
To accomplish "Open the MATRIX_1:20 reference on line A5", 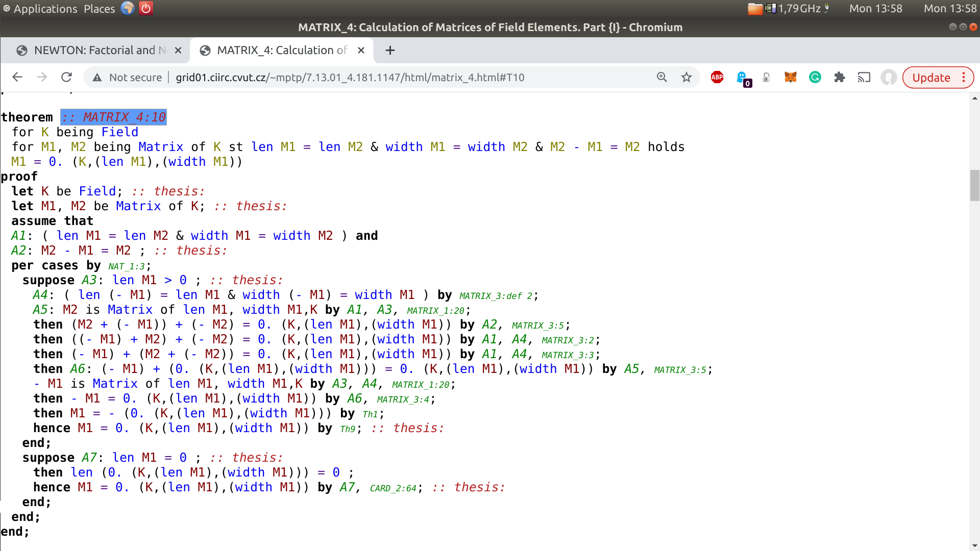I will click(436, 311).
